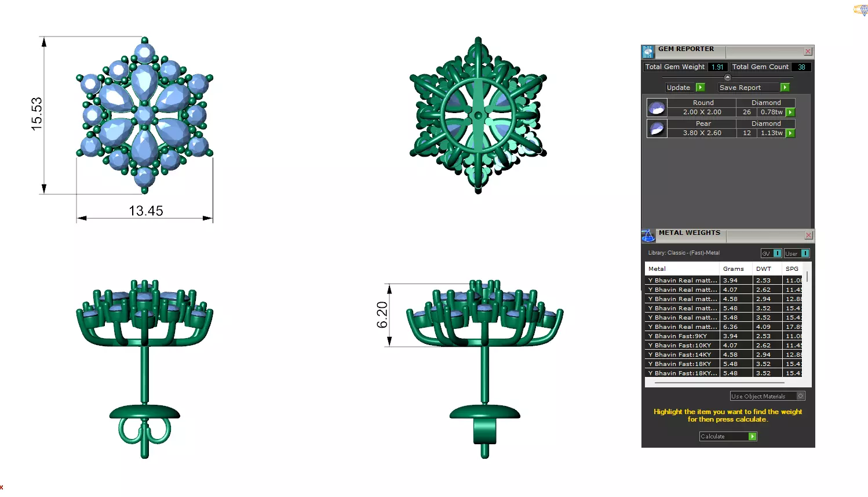The width and height of the screenshot is (868, 497).
Task: Click the gem logo icon in top-right corner
Action: pyautogui.click(x=860, y=10)
